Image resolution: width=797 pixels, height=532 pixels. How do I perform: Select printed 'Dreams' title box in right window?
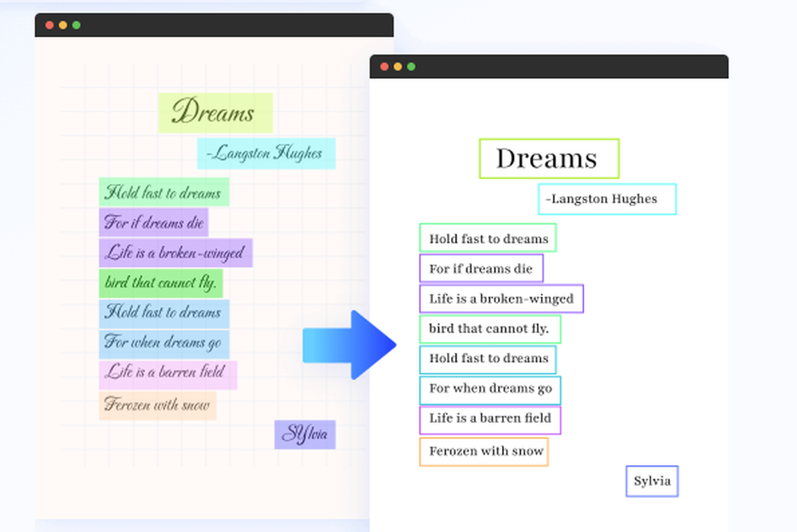[x=549, y=158]
